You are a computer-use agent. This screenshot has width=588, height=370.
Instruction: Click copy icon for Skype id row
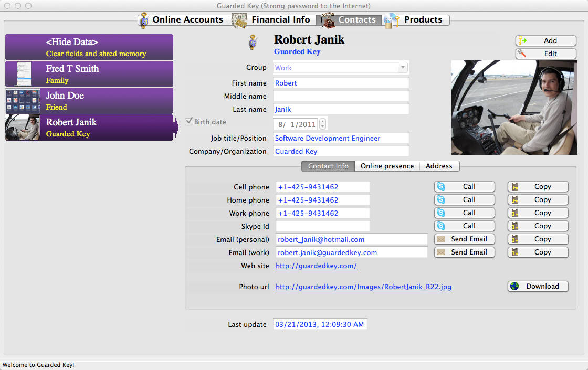pyautogui.click(x=514, y=226)
